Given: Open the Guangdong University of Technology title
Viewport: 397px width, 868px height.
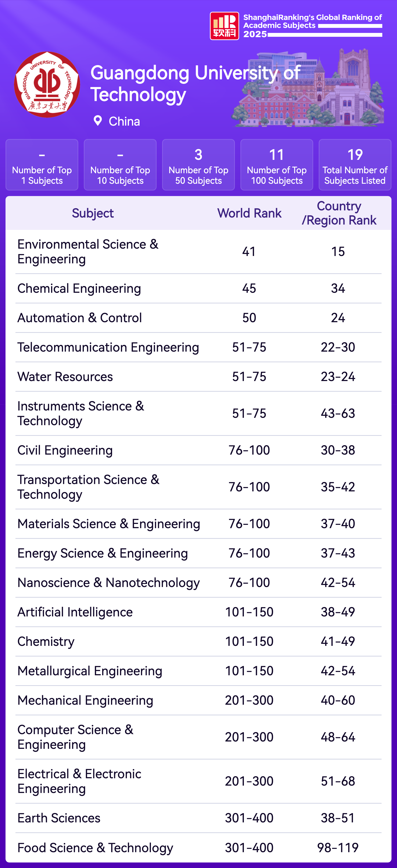Looking at the screenshot, I should tap(195, 83).
